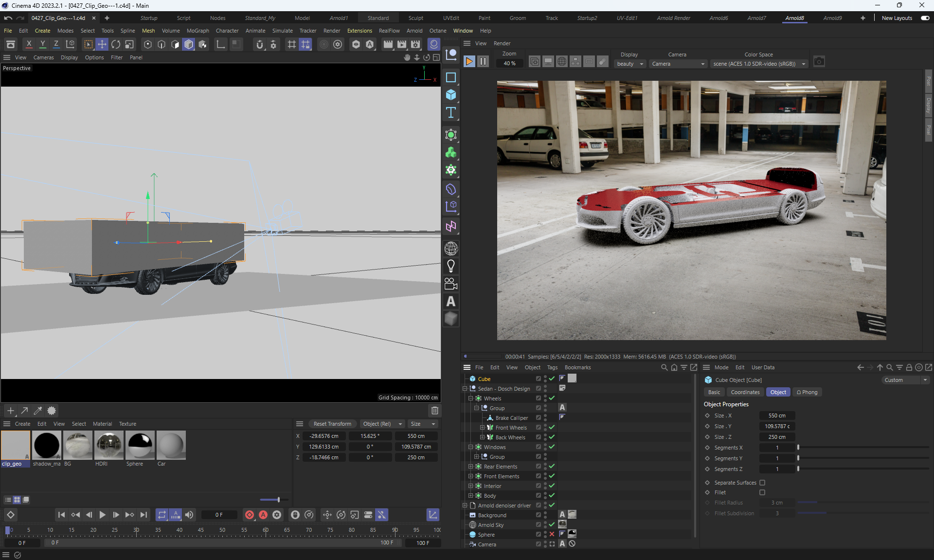Screen dimensions: 934x560
Task: Click the Reset Transform button
Action: pyautogui.click(x=332, y=424)
